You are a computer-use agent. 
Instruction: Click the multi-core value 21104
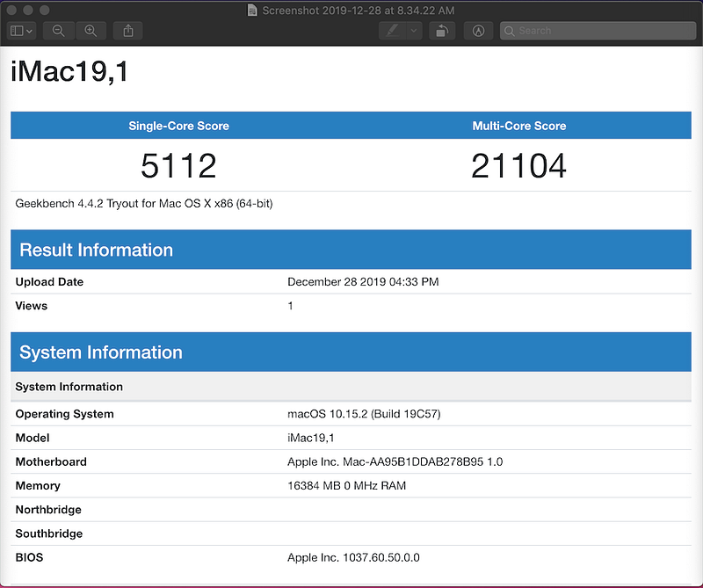pyautogui.click(x=519, y=165)
